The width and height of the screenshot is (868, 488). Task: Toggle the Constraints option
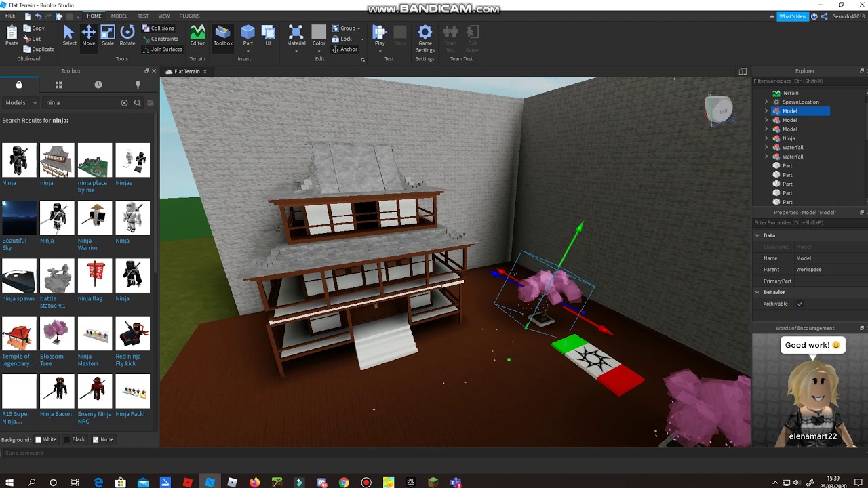(160, 39)
